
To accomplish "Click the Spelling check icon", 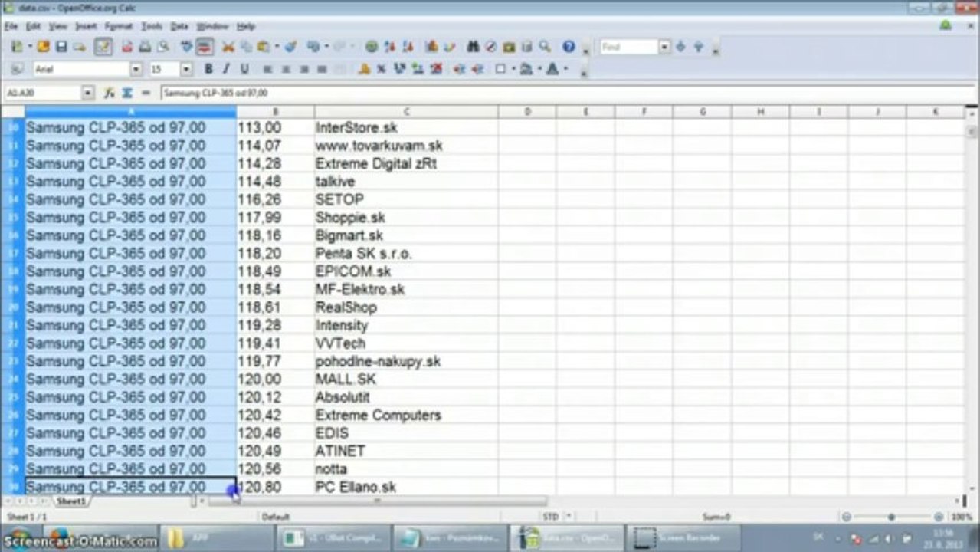I will point(186,47).
